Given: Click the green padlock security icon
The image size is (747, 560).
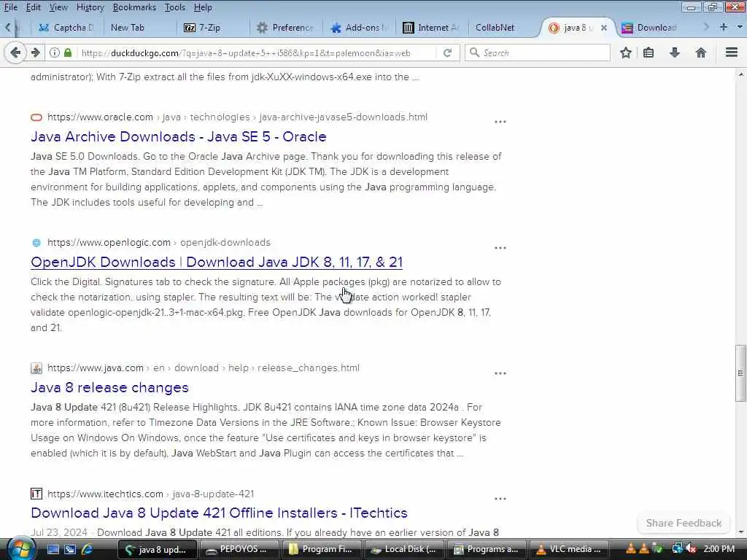Looking at the screenshot, I should (x=68, y=52).
